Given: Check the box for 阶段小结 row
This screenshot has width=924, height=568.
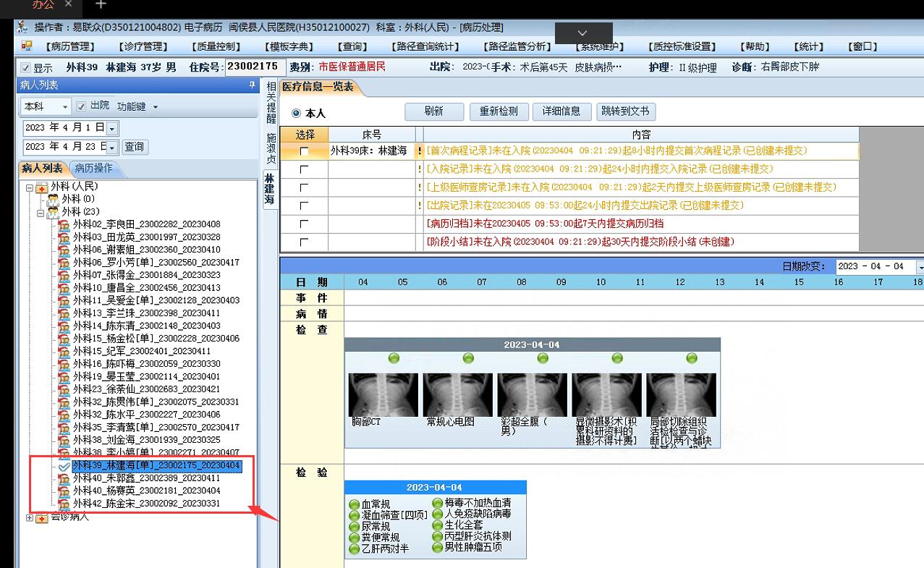Looking at the screenshot, I should click(304, 242).
